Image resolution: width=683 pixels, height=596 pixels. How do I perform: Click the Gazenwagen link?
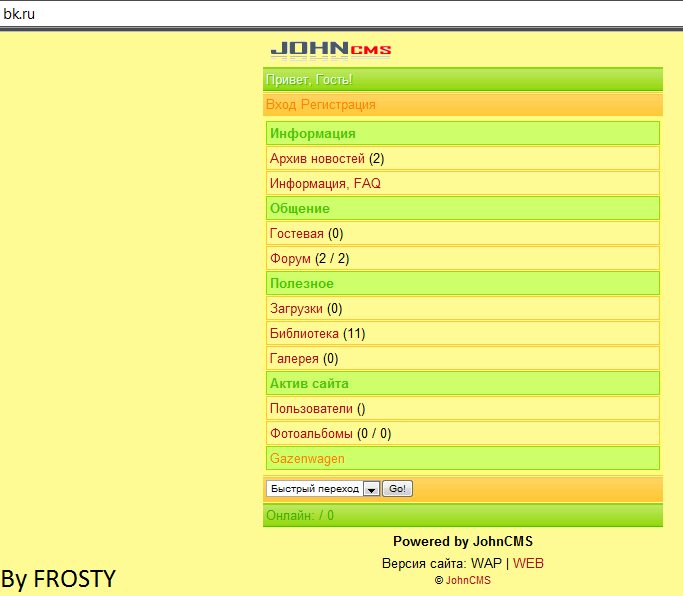point(307,459)
